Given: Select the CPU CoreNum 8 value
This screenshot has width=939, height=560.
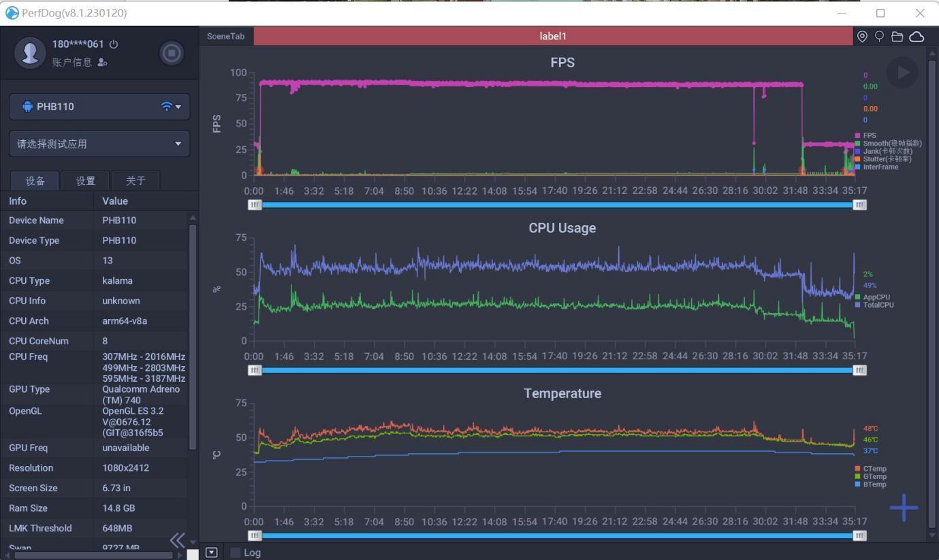Looking at the screenshot, I should click(105, 341).
